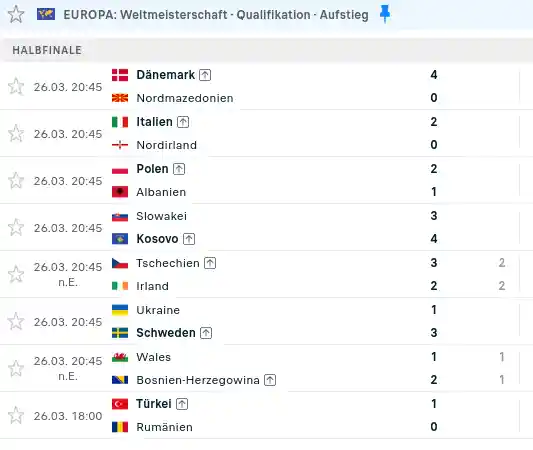
Task: Star the Dänemark vs Nordmazedonien match
Action: [x=16, y=86]
